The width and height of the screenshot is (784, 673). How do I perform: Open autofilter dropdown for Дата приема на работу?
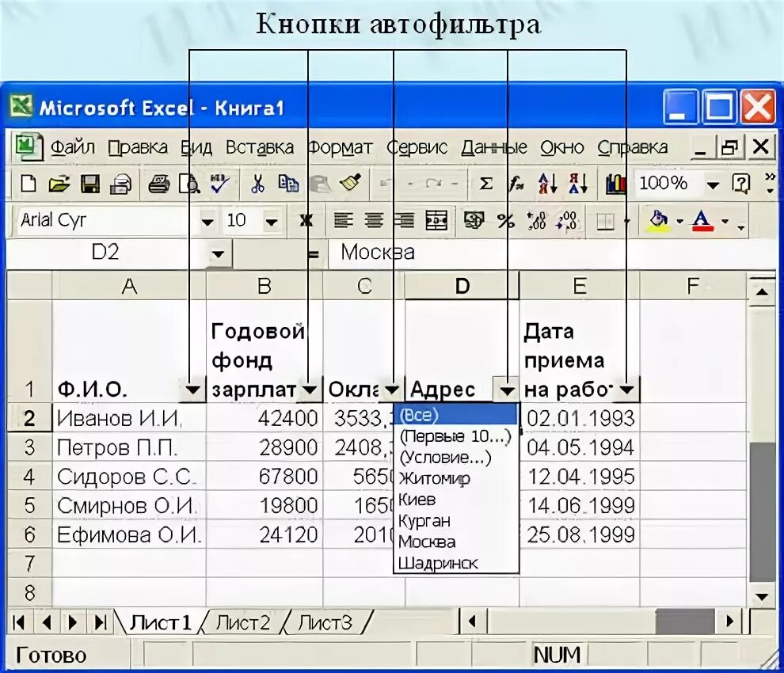click(626, 390)
